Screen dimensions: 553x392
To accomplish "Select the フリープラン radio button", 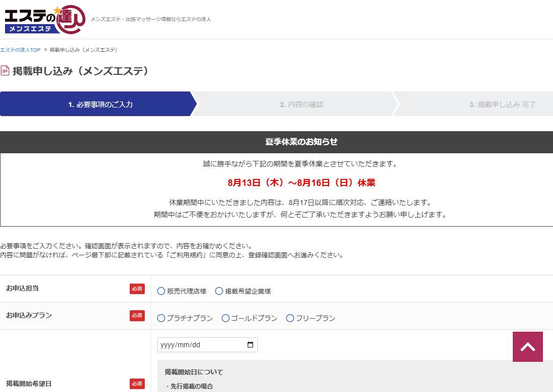I will [x=290, y=318].
